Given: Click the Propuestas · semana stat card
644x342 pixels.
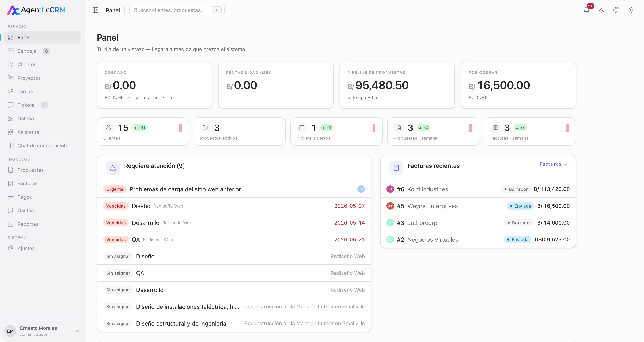Looking at the screenshot, I should [433, 132].
